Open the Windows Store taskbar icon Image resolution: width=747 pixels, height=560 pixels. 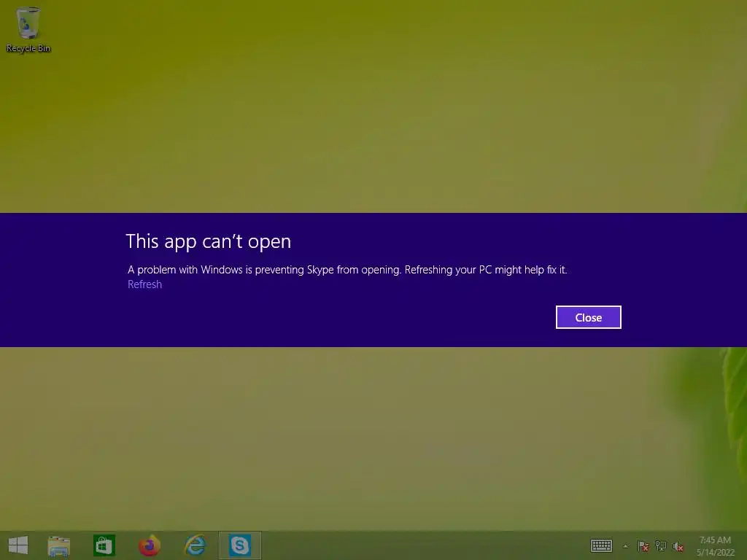coord(104,545)
